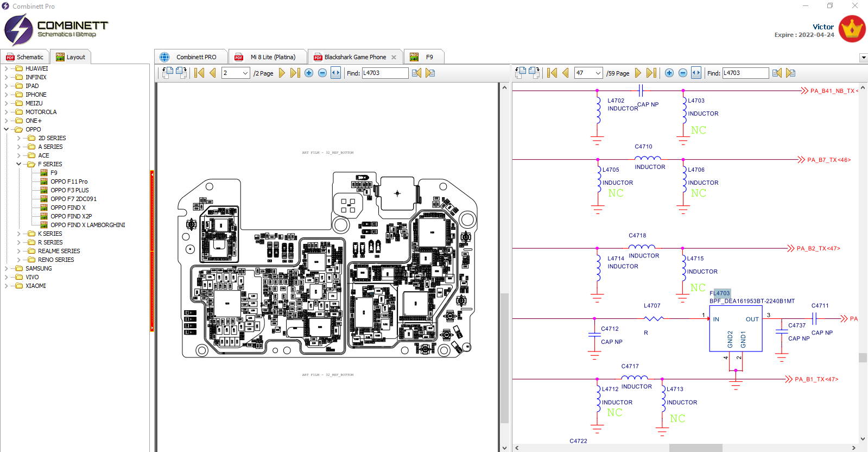Select OPPO F7 2DC091 file
Image resolution: width=868 pixels, height=452 pixels.
pyautogui.click(x=68, y=199)
